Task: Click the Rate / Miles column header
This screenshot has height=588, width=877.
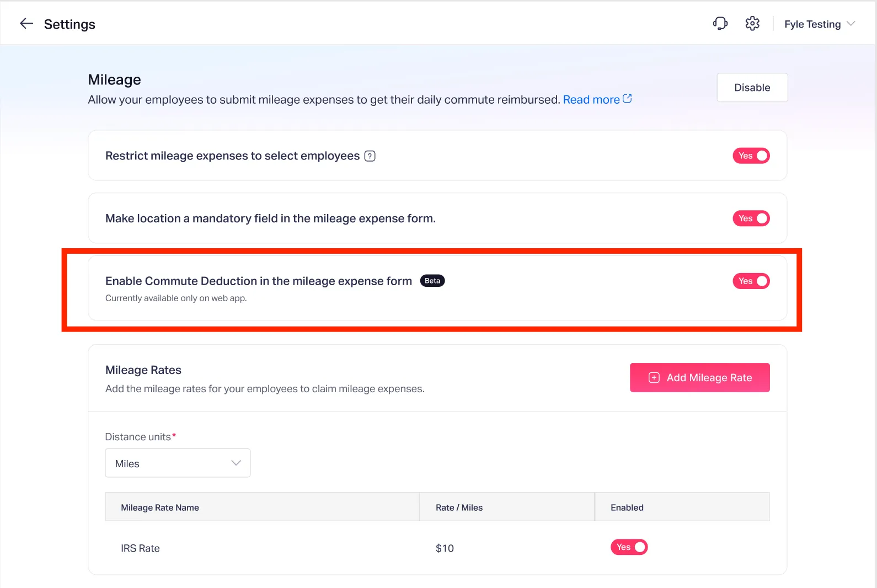Action: [459, 507]
